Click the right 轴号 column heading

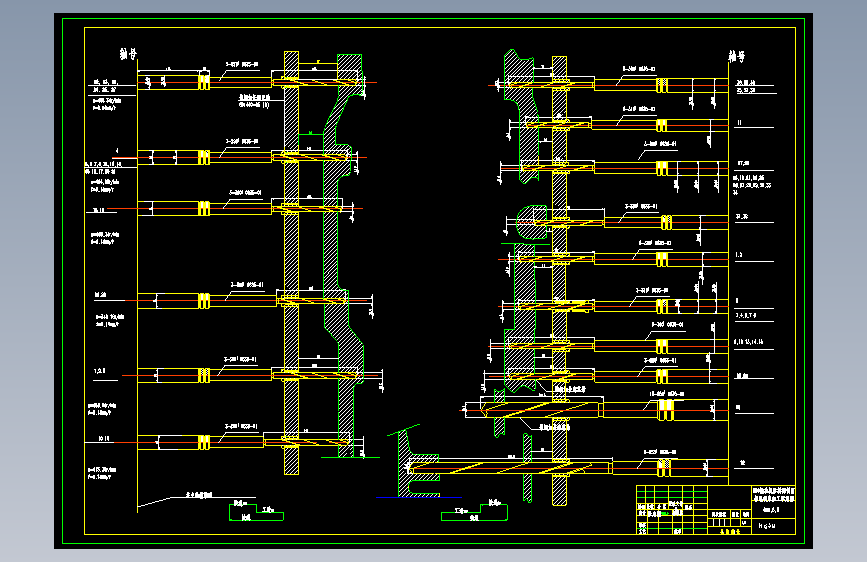pos(737,56)
